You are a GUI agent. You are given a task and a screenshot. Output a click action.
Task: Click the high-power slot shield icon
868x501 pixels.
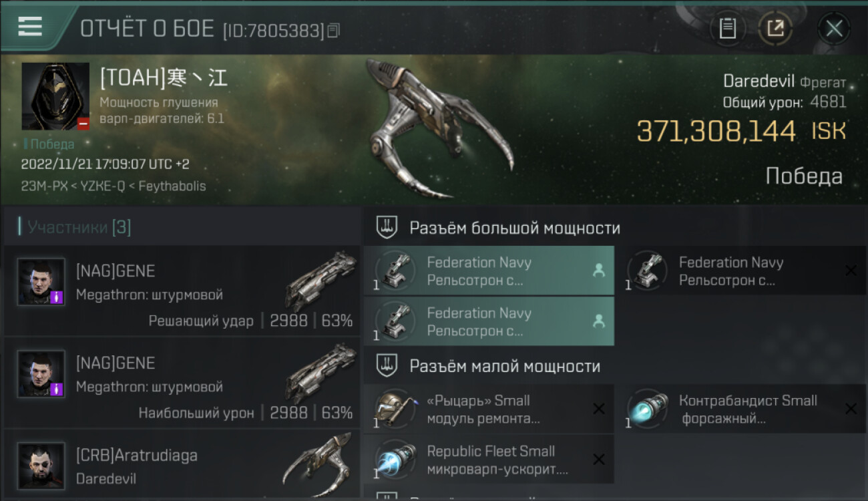(x=387, y=228)
